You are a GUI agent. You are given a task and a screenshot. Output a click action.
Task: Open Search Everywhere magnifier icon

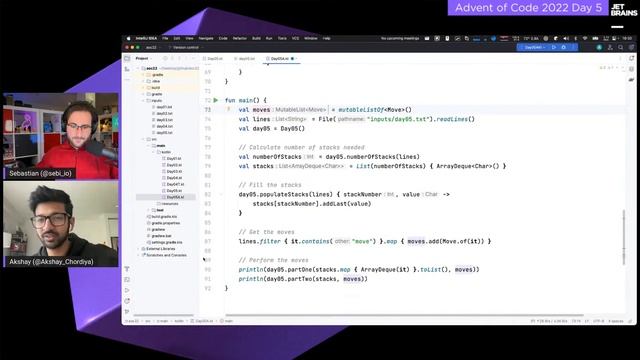(620, 47)
